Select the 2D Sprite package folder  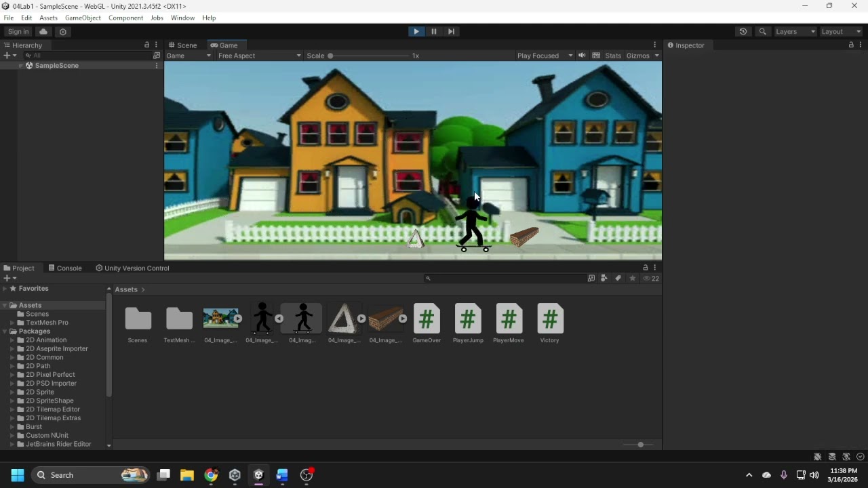[x=40, y=392]
